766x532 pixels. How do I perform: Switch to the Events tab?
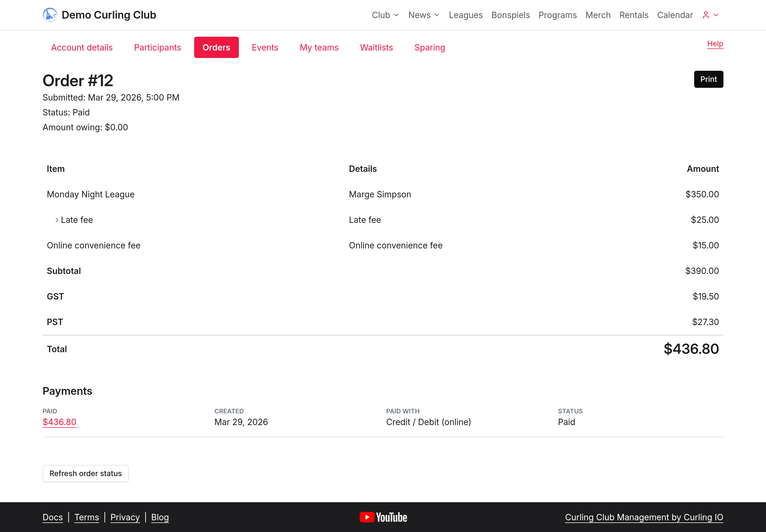tap(265, 47)
